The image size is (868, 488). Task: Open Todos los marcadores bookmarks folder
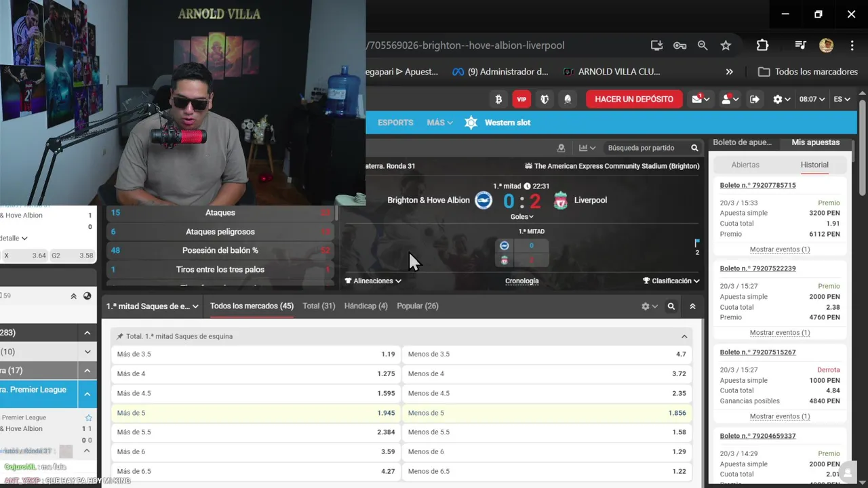tap(808, 72)
